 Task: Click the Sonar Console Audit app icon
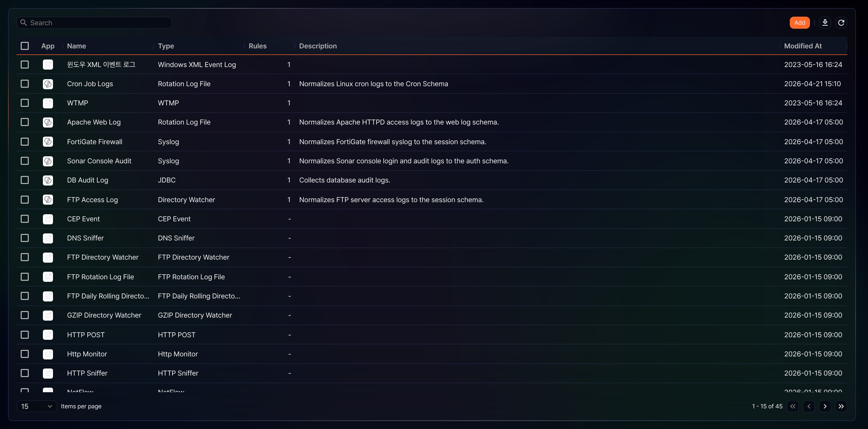click(48, 161)
